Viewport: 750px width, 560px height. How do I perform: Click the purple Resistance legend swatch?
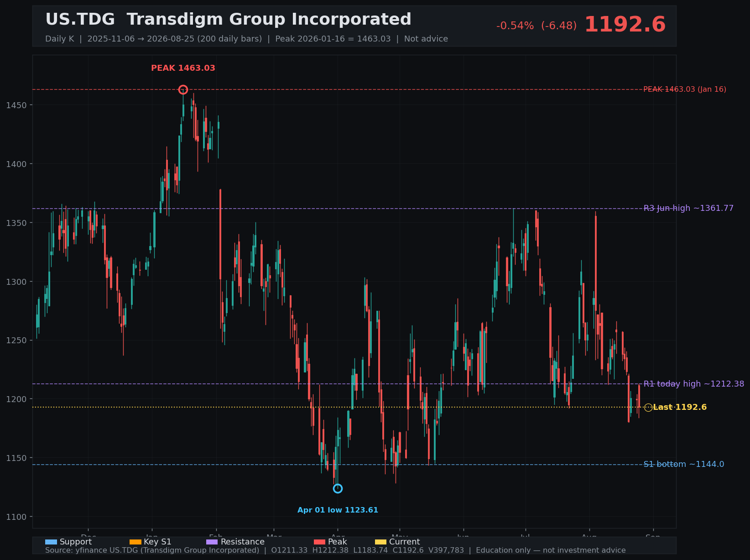click(x=212, y=542)
